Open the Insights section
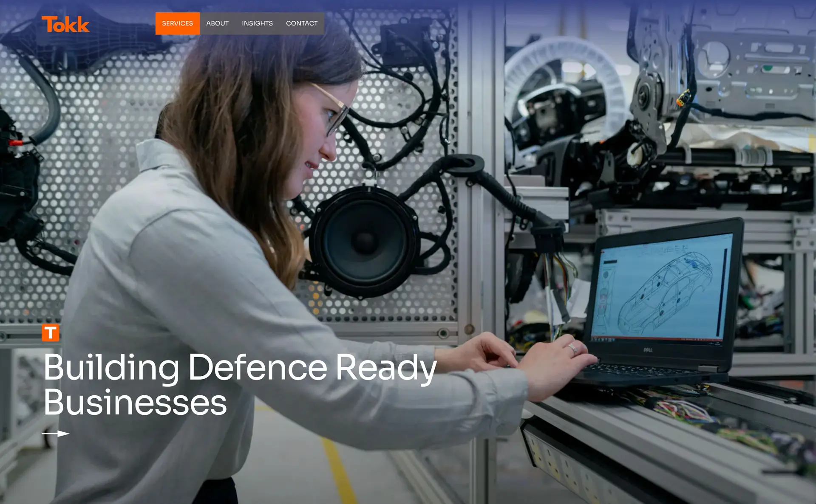This screenshot has height=504, width=816. [x=257, y=23]
